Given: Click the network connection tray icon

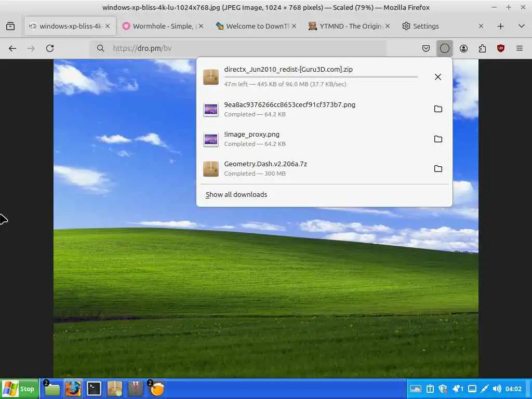Looking at the screenshot, I should tap(485, 389).
